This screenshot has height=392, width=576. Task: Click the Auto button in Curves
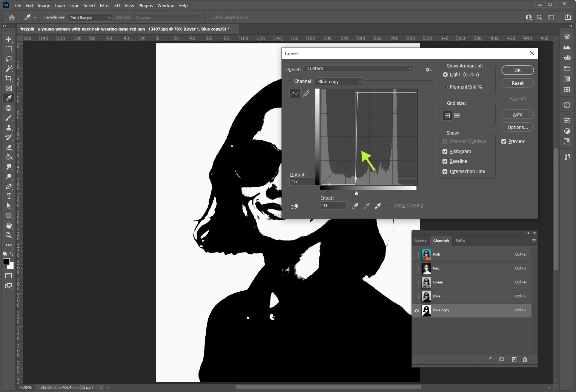(x=518, y=115)
